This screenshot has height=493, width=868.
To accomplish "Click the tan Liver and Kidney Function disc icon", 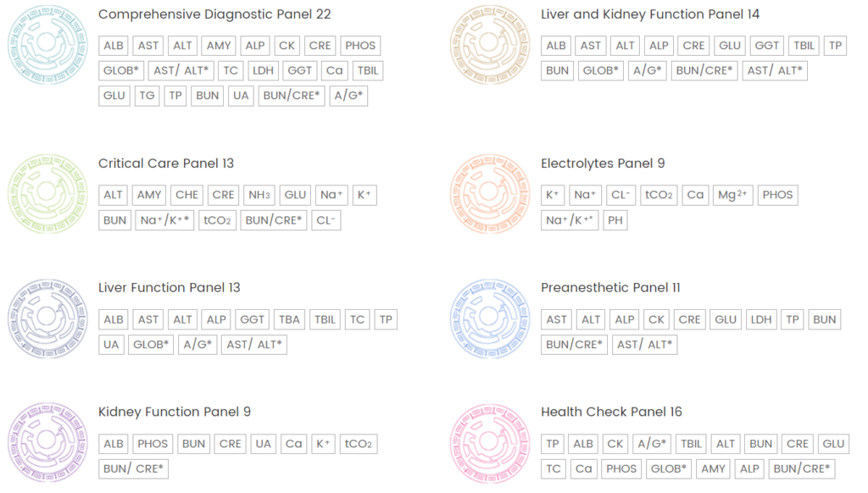I will click(490, 45).
